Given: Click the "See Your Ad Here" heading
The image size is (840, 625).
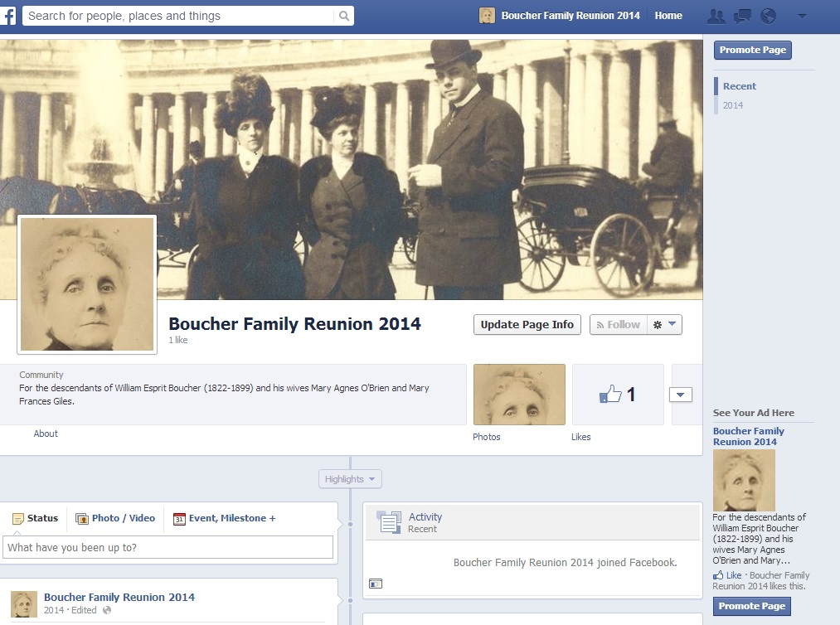Looking at the screenshot, I should [753, 413].
